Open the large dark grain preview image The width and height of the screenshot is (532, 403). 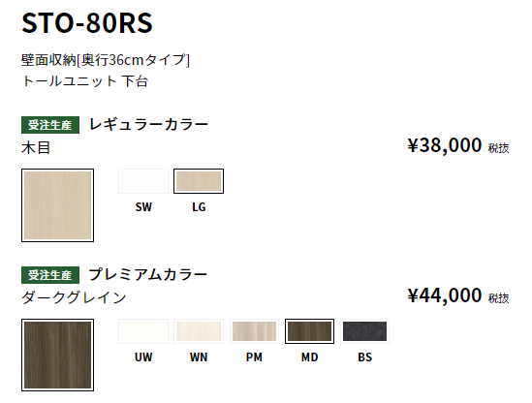click(x=58, y=355)
